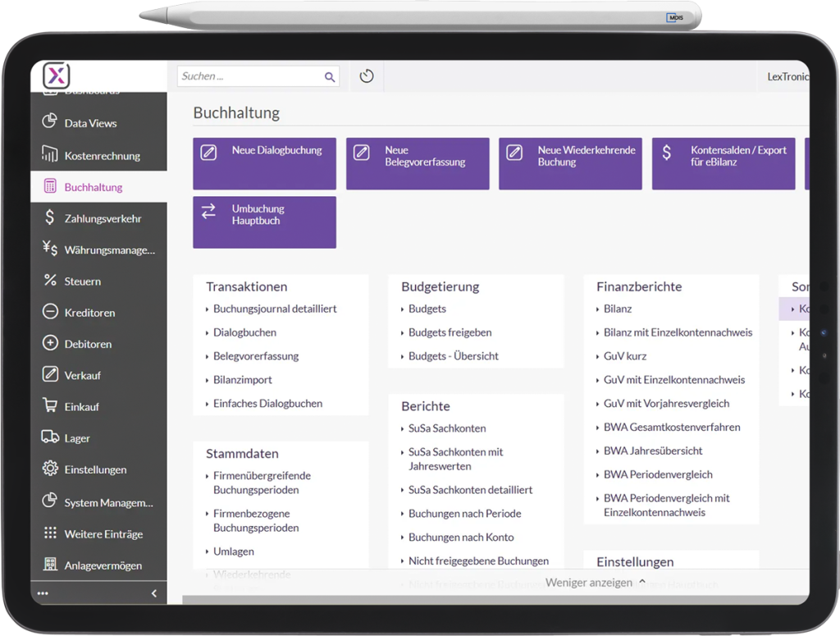Open the three-dot menu at sidebar bottom
Image resolution: width=840 pixels, height=636 pixels.
tap(43, 593)
